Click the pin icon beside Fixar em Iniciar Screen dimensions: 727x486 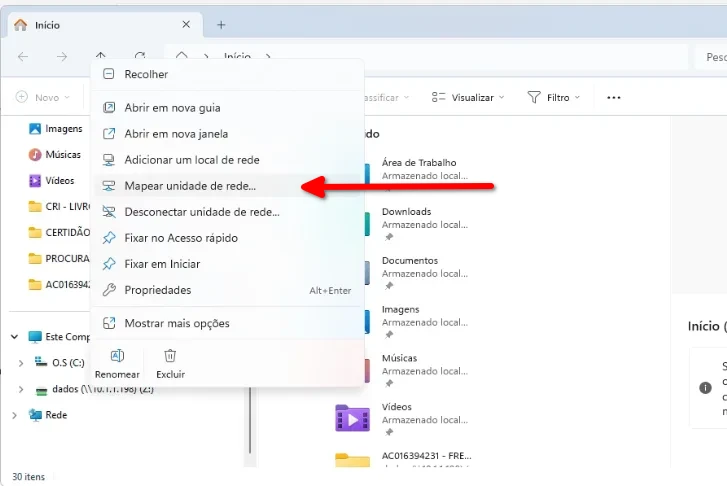tap(108, 264)
